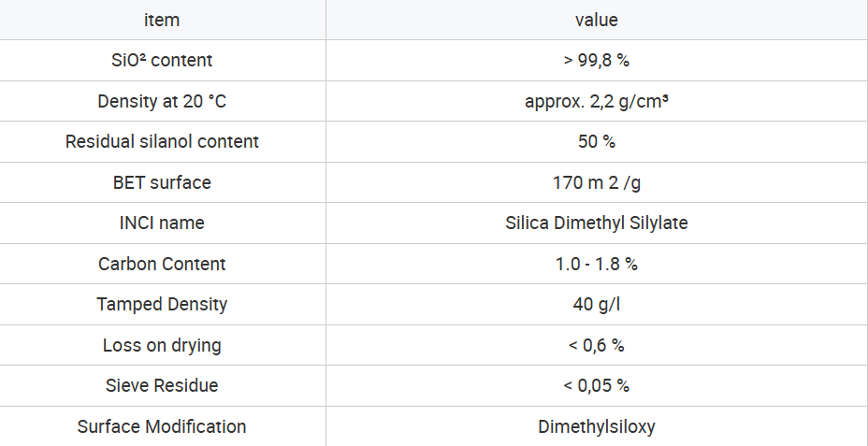Click the 'Density at 20 °C' label
The height and width of the screenshot is (446, 868).
click(x=162, y=101)
